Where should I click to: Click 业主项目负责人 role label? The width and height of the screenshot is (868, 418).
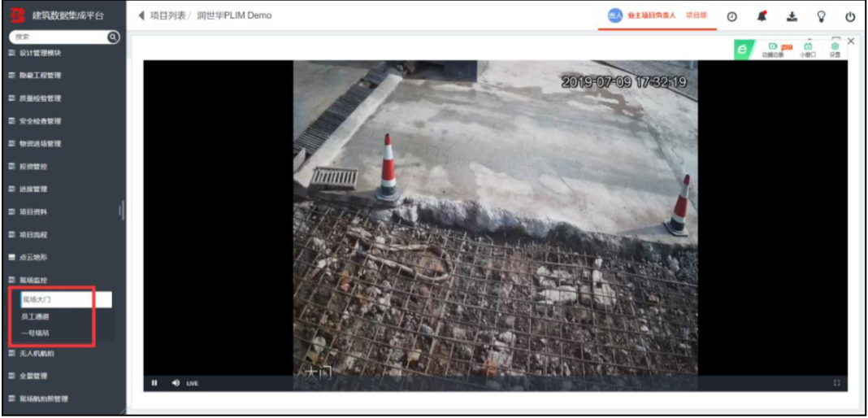tap(652, 15)
